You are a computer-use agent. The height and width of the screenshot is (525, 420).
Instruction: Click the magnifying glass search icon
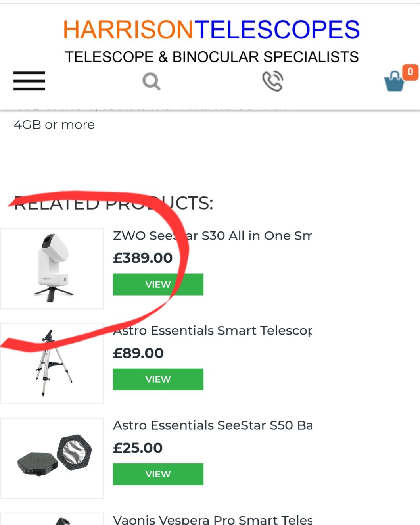tap(151, 81)
